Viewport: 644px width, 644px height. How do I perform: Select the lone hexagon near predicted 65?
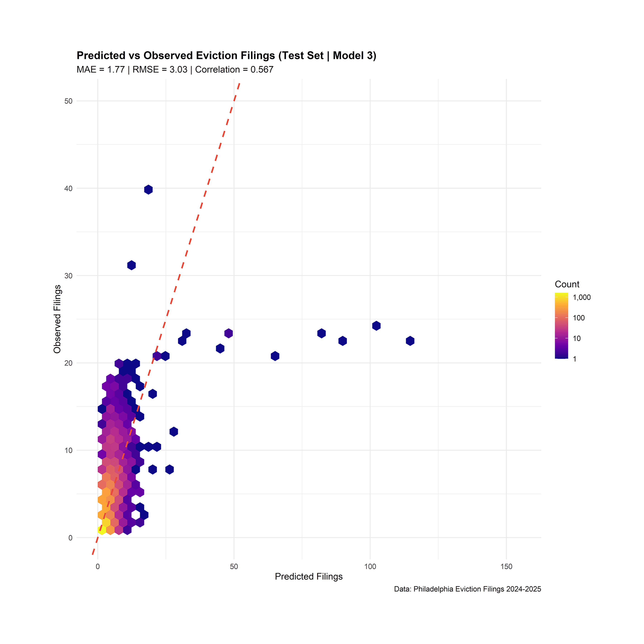click(275, 356)
